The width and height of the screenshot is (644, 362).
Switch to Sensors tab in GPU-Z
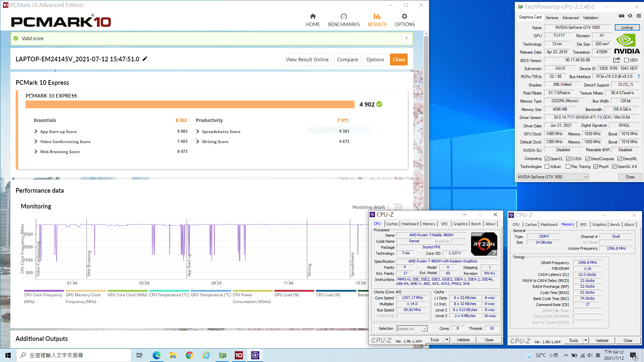coord(552,18)
